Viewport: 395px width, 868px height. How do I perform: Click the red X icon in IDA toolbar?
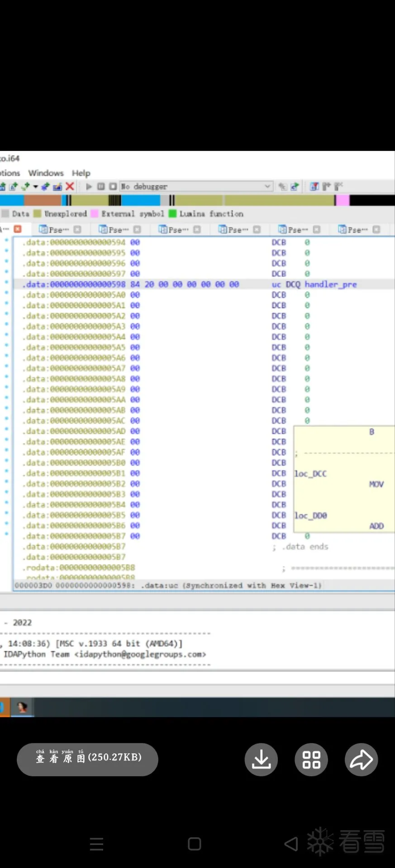pyautogui.click(x=70, y=186)
